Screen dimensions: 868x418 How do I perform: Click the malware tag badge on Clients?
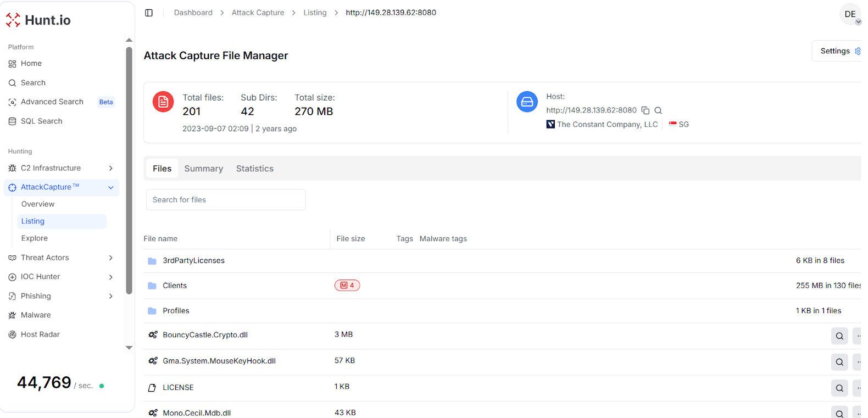click(x=347, y=286)
